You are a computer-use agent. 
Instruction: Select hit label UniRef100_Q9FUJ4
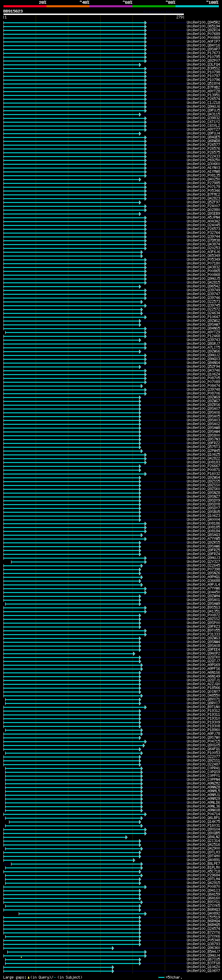pyautogui.click(x=203, y=133)
